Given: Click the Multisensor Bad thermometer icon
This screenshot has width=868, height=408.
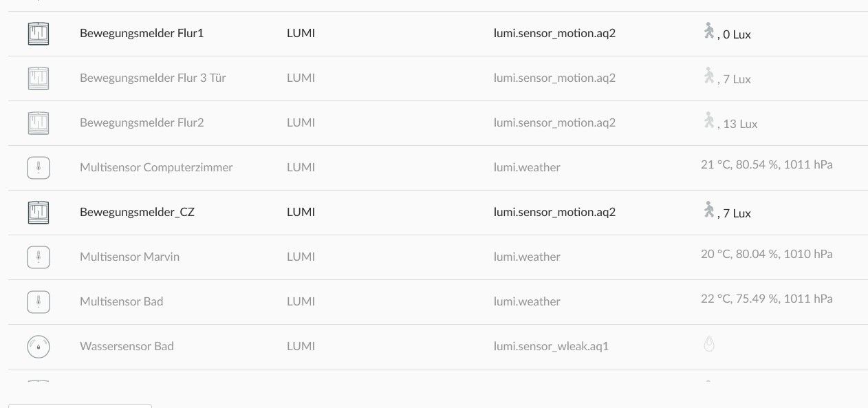Looking at the screenshot, I should (39, 302).
